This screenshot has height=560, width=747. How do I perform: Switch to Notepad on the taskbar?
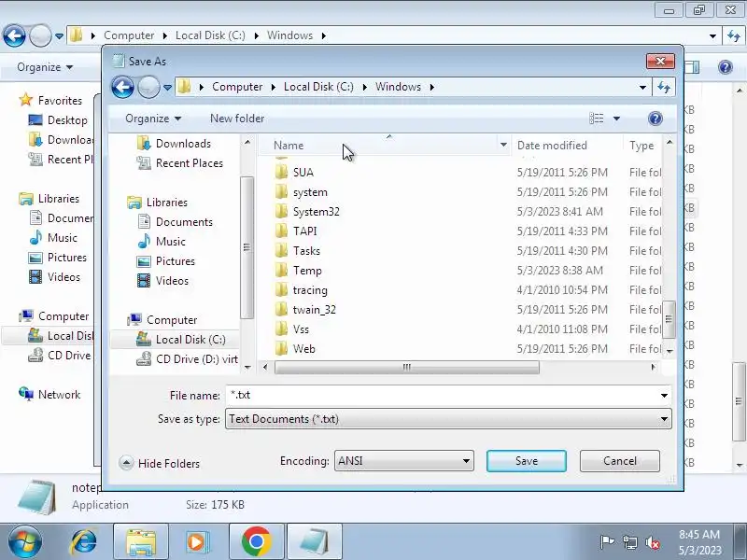pyautogui.click(x=315, y=541)
